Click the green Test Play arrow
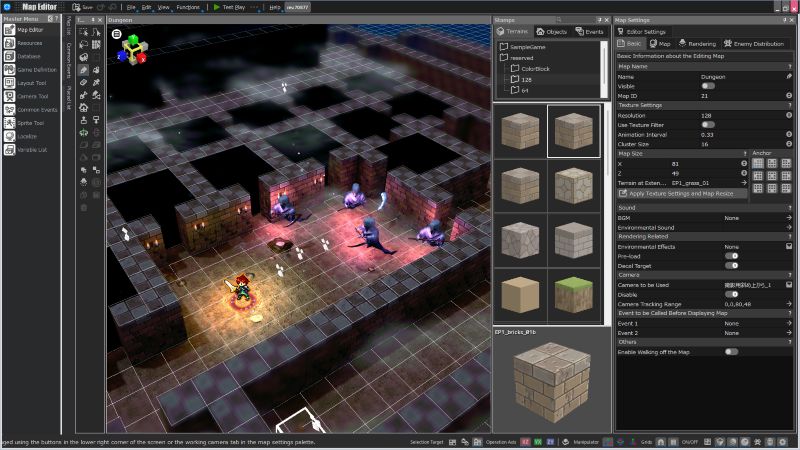Viewport: 800px width, 450px height. click(217, 7)
